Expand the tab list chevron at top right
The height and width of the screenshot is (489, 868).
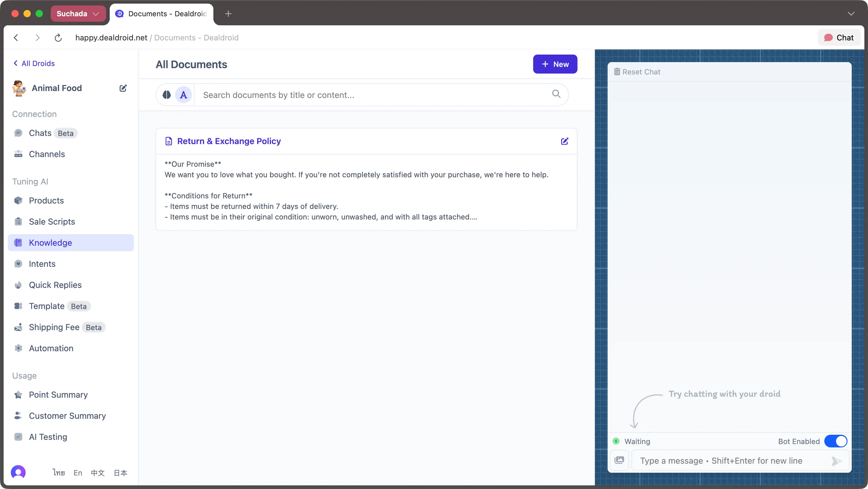[x=851, y=14]
